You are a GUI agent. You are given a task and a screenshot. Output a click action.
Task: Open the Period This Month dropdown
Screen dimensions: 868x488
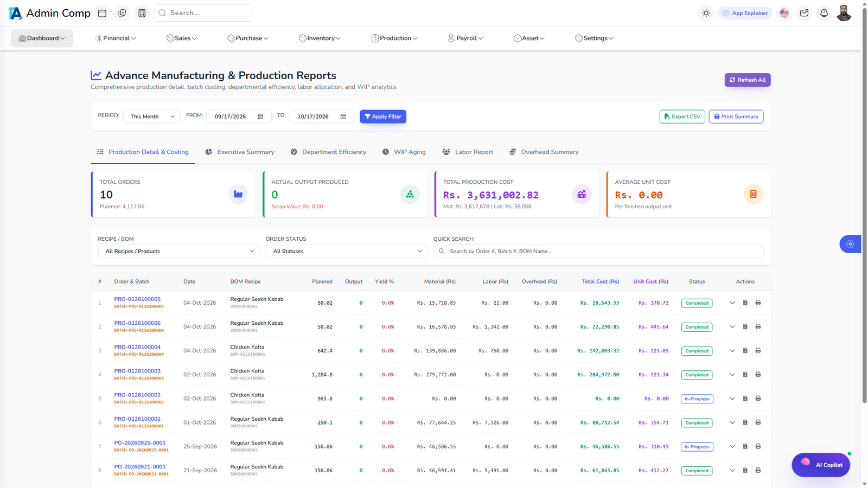click(152, 117)
